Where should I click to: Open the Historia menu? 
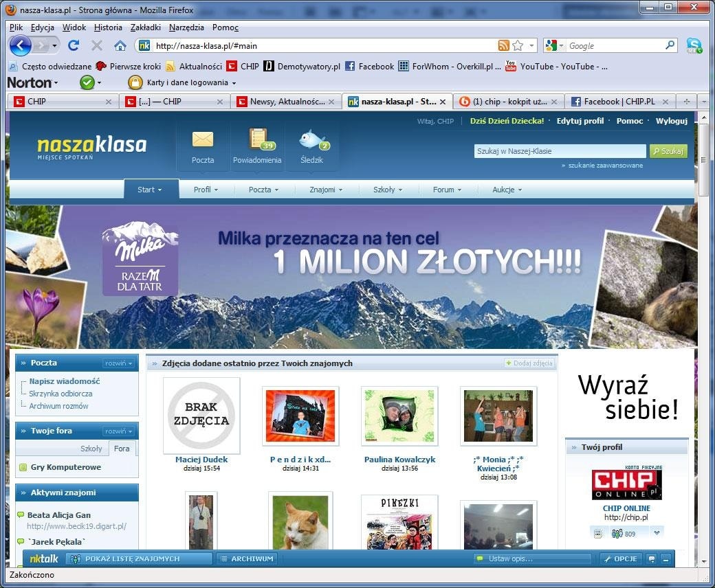(x=108, y=27)
